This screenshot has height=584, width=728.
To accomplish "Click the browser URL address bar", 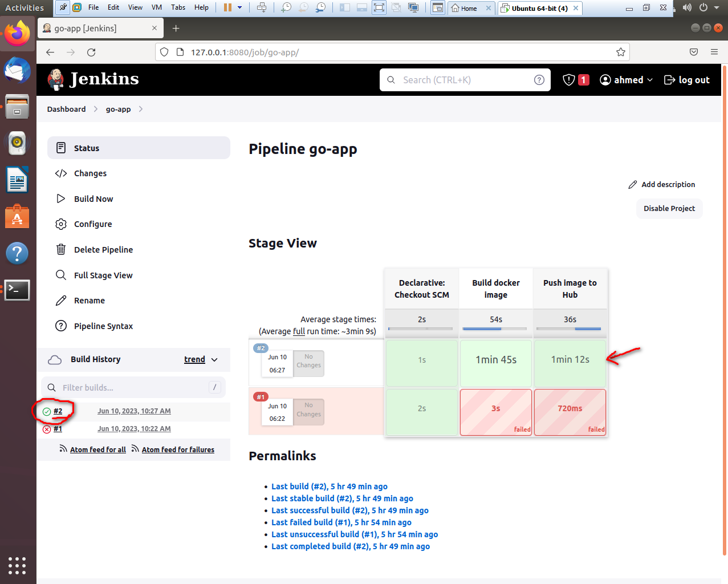I will pos(392,52).
